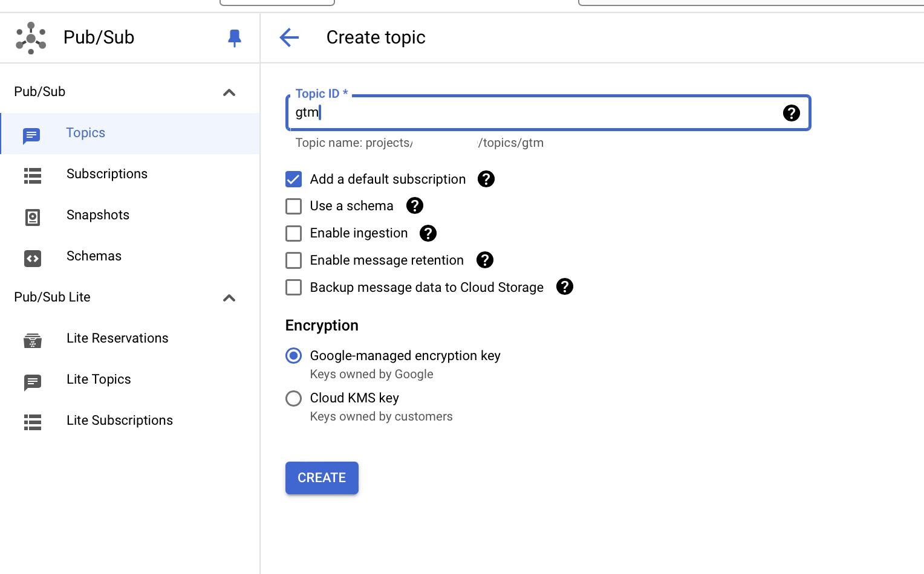Focus the Topic ID input field
This screenshot has height=574, width=924.
point(548,113)
